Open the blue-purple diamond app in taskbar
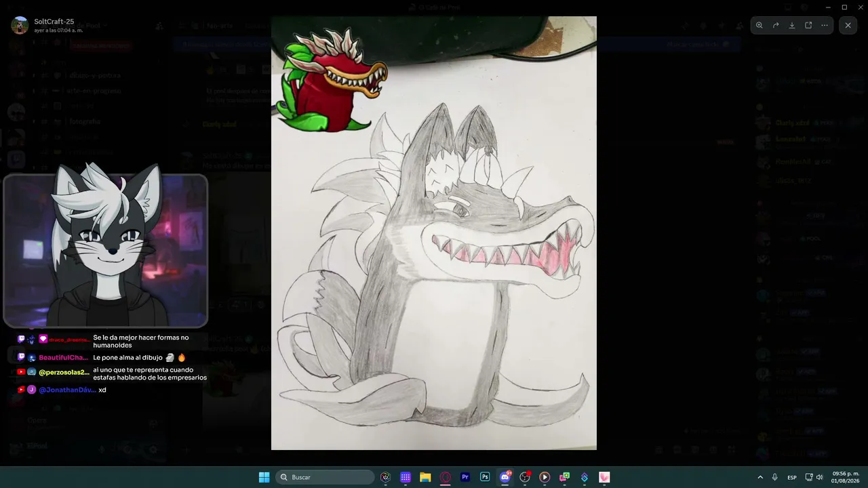 coord(585,477)
